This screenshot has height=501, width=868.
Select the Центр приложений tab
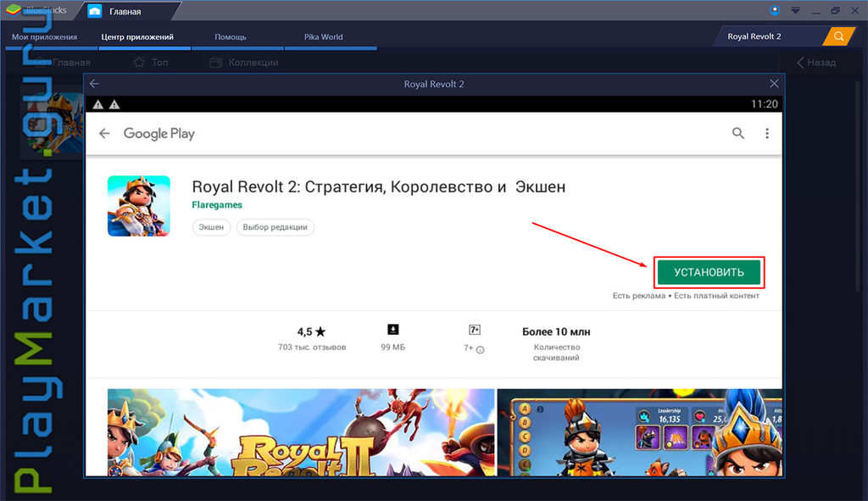point(137,37)
